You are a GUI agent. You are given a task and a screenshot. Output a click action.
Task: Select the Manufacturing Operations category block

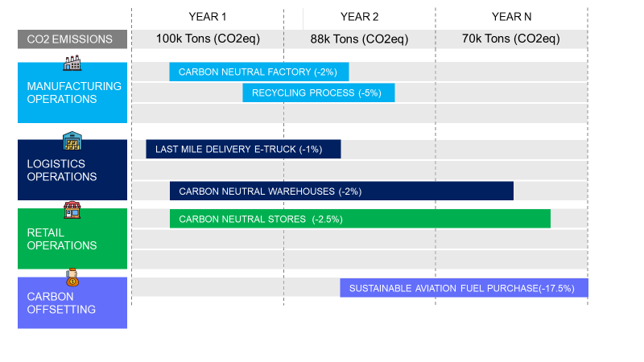click(x=72, y=93)
